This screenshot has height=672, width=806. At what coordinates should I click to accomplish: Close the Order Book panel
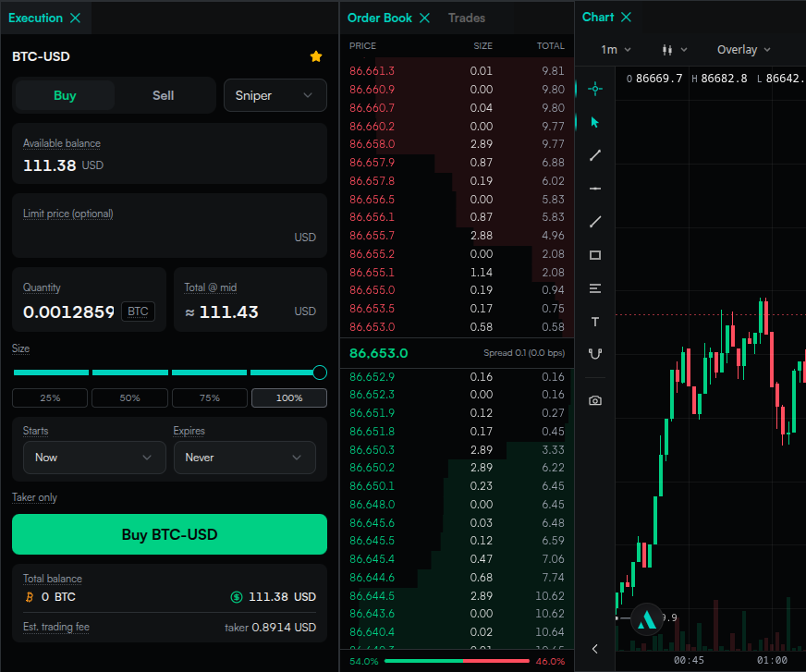(x=424, y=18)
